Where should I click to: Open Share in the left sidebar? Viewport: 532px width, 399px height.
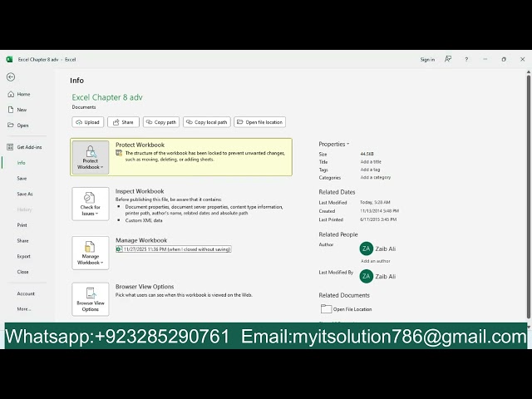pos(22,240)
